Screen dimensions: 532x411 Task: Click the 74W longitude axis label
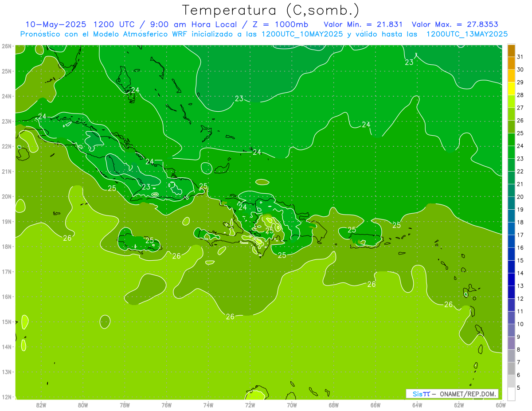pyautogui.click(x=208, y=405)
